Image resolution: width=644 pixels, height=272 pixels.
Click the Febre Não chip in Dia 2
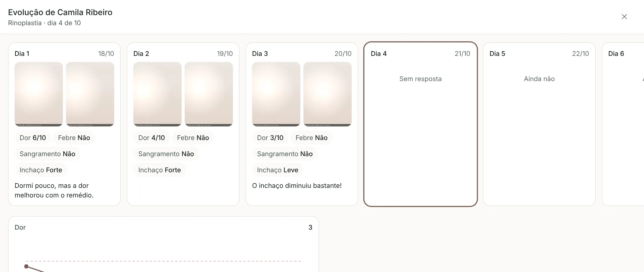193,138
